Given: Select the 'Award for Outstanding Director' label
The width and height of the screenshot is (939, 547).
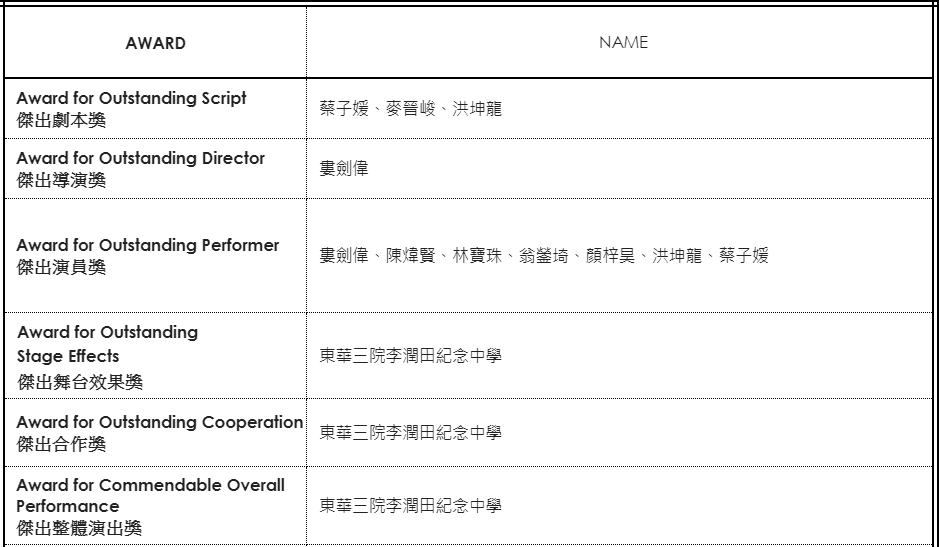Looking at the screenshot, I should click(140, 158).
